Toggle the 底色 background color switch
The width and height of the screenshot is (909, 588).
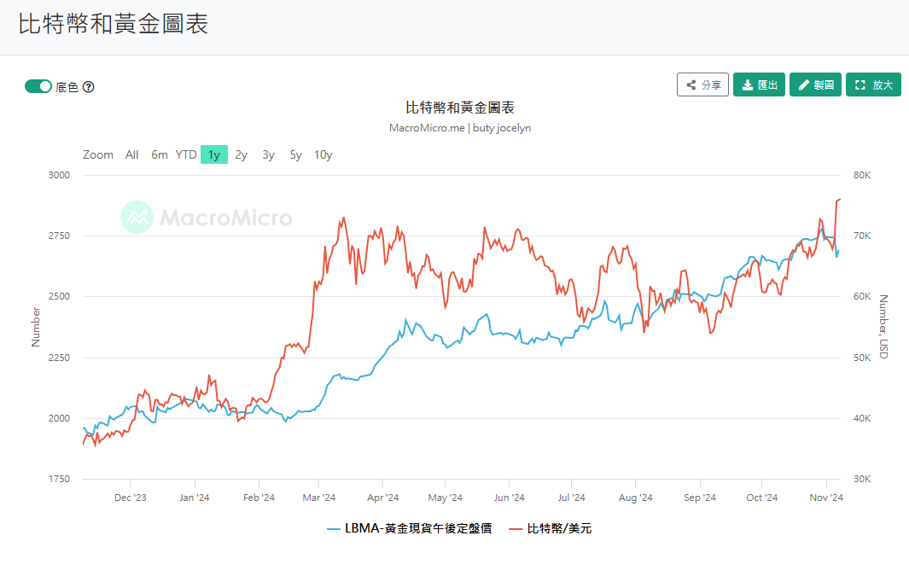(38, 86)
